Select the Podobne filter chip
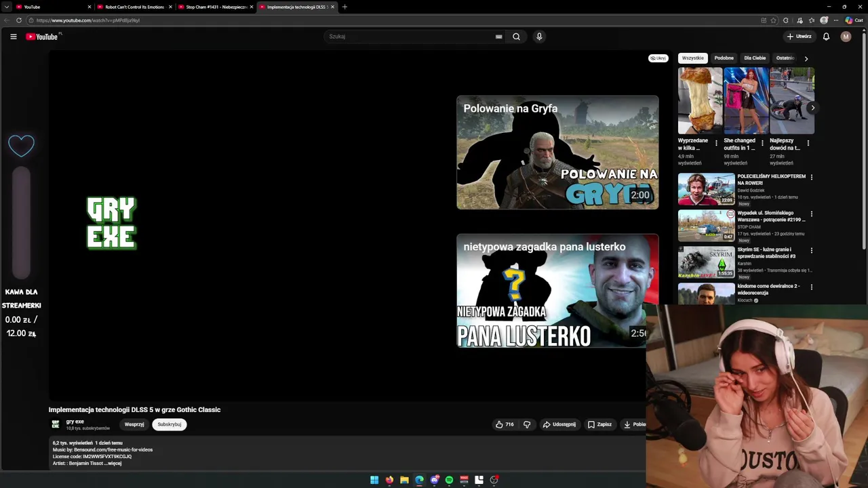Image resolution: width=868 pixels, height=488 pixels. coord(724,58)
